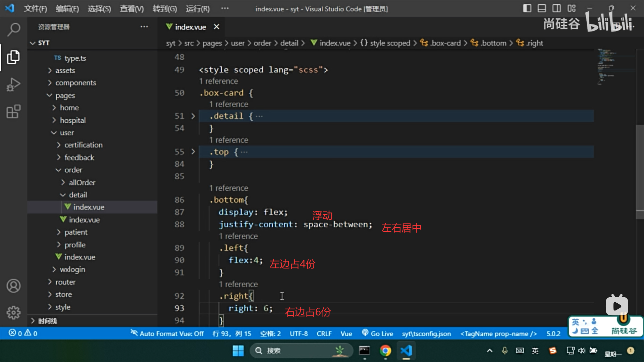Click the CRLF line ending button

(x=324, y=334)
